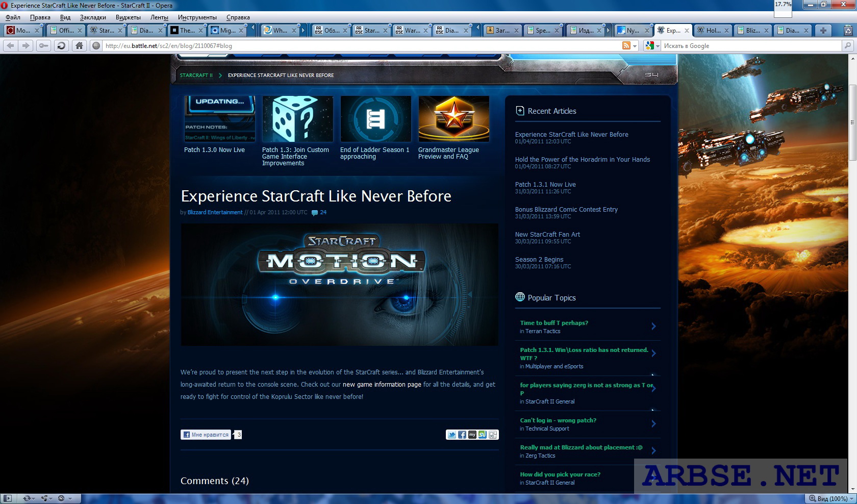Expand the Opera Link dropdown arrow
The height and width of the screenshot is (504, 857).
click(x=34, y=499)
